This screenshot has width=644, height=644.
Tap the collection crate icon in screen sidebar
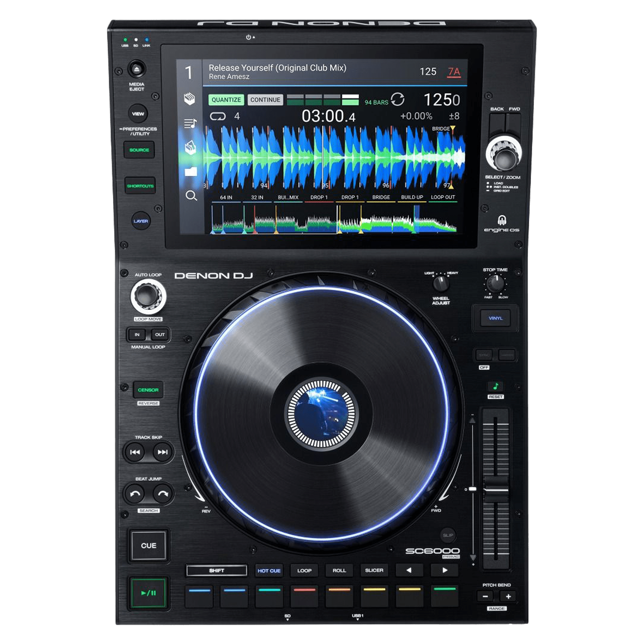[x=190, y=99]
